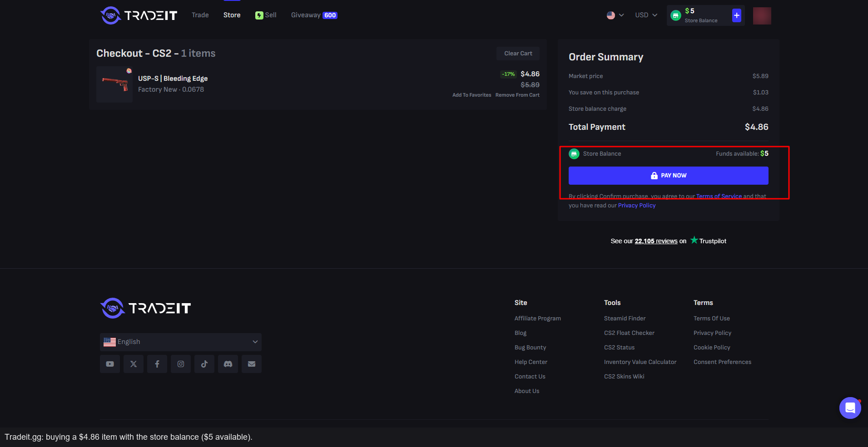Open Privacy Policy link under Pay Now
The image size is (868, 447).
click(637, 206)
